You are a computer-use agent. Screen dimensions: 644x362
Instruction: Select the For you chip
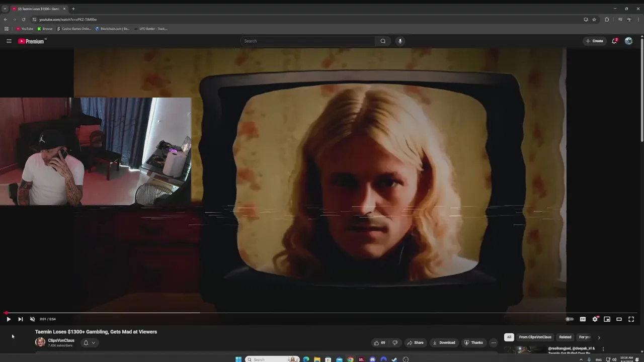click(584, 337)
